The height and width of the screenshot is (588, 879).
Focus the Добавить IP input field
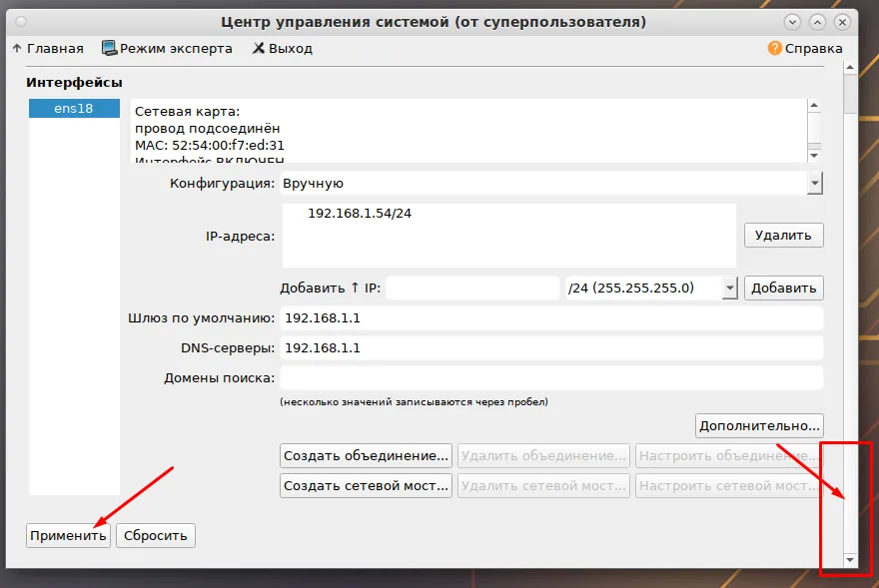pos(472,289)
